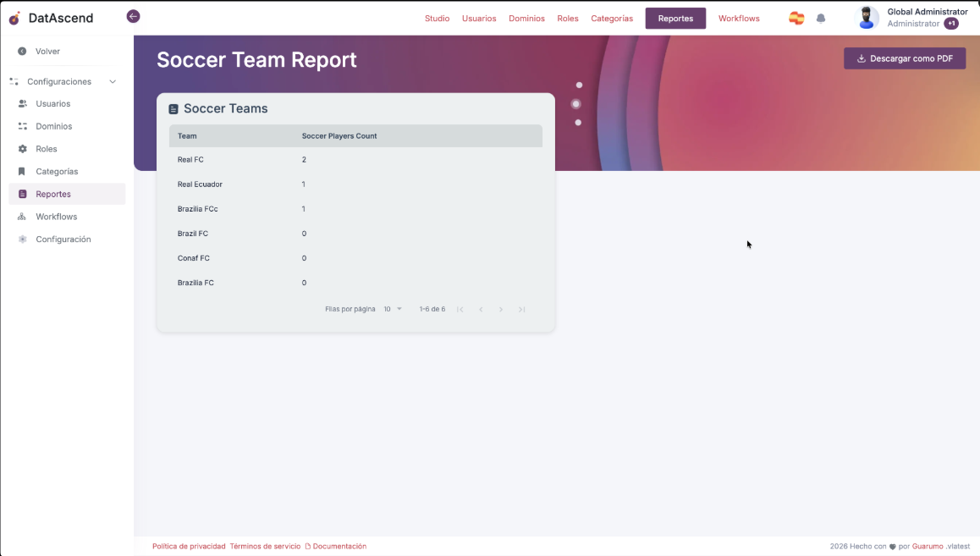Viewport: 980px width, 556px height.
Task: Click the +1 roles badge
Action: (951, 24)
